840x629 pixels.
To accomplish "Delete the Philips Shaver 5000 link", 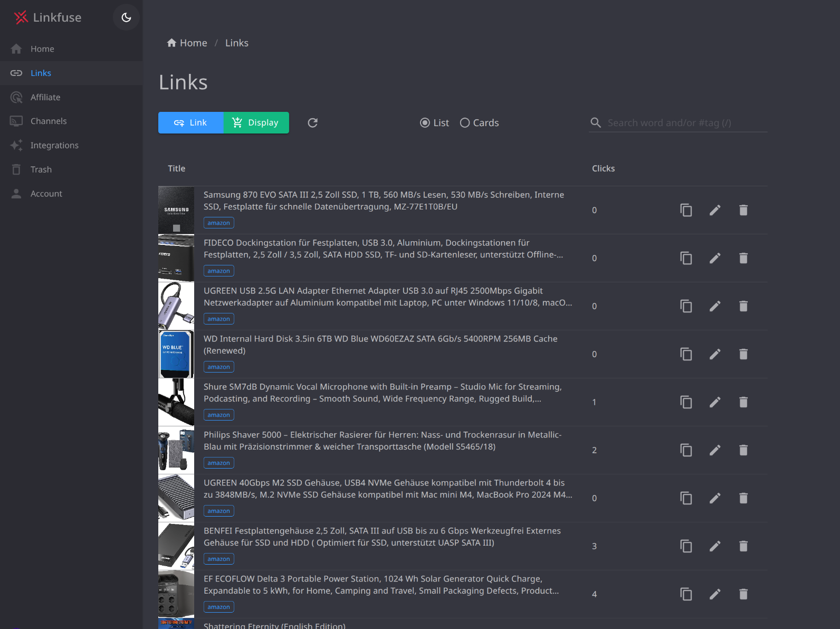I will tap(743, 450).
